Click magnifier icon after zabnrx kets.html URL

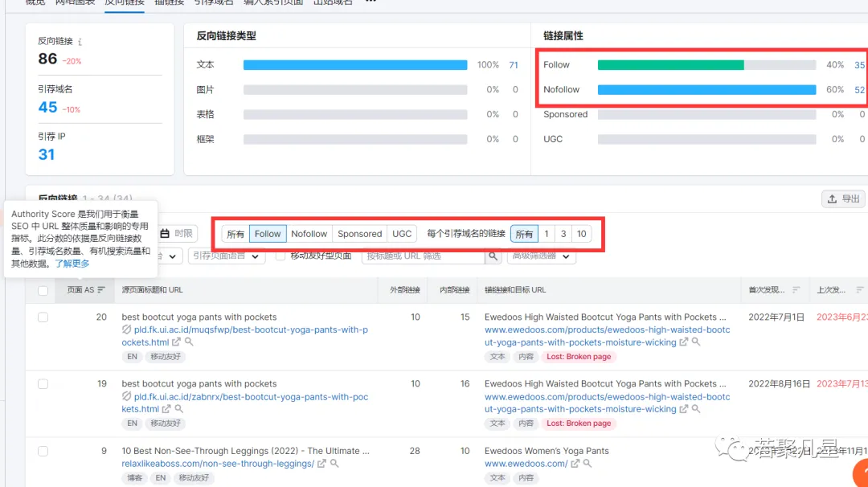coord(178,409)
